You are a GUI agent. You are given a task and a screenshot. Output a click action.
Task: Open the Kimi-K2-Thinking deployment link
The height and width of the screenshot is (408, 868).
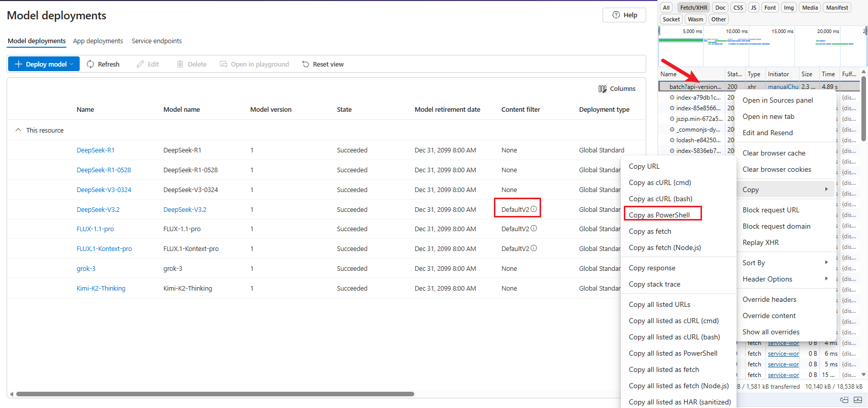coord(101,288)
